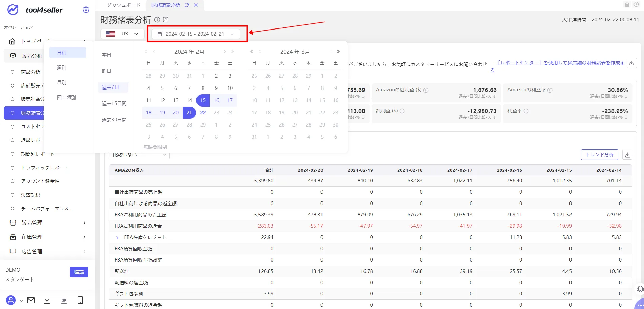Click the 配送料 row label
Image resolution: width=644 pixels, height=309 pixels.
(x=122, y=271)
